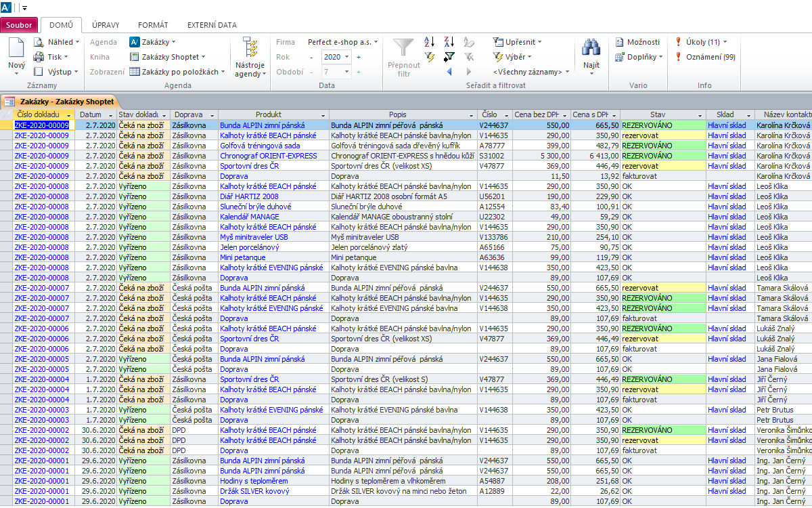Open Datum column filter arrow
Image resolution: width=812 pixels, height=508 pixels.
pyautogui.click(x=110, y=115)
